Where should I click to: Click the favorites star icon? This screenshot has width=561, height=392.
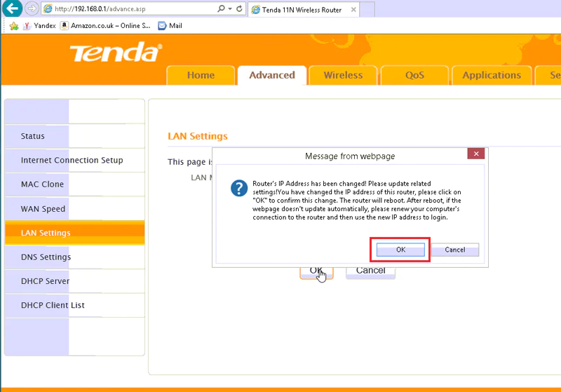(13, 26)
